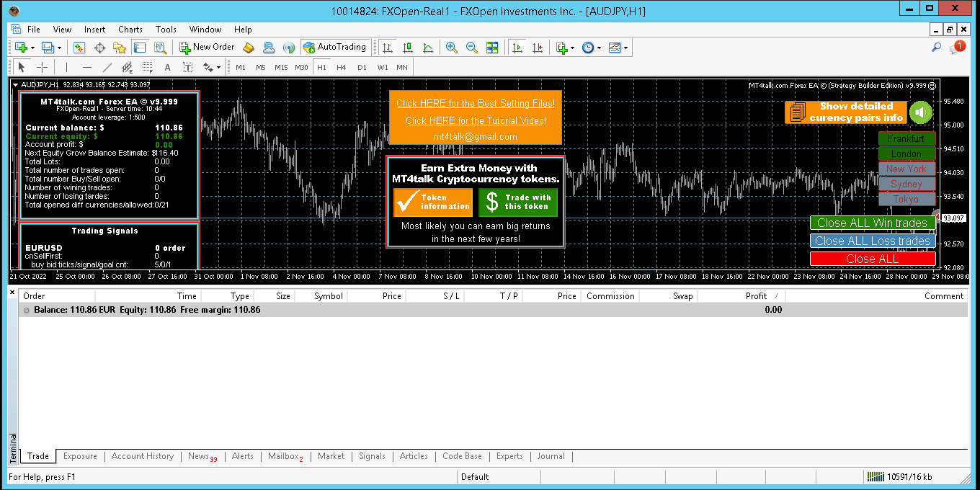
Task: Switch timeframe to M5
Action: 261,67
